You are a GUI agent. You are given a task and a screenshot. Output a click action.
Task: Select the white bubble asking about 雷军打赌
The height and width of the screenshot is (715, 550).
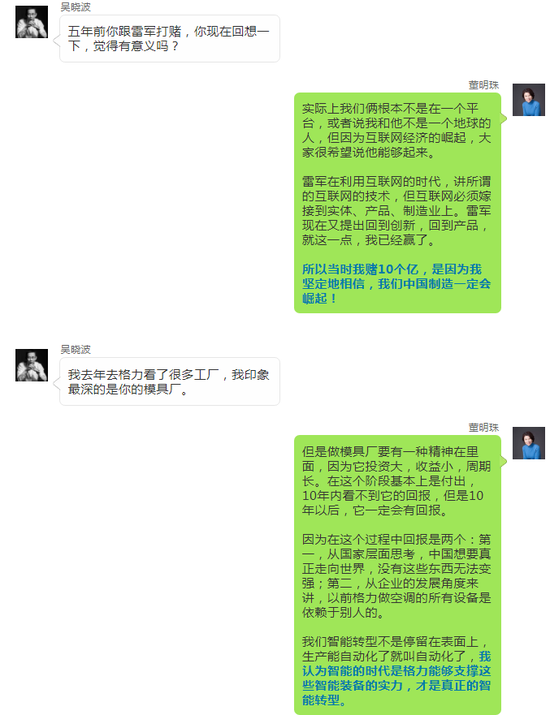(x=169, y=38)
